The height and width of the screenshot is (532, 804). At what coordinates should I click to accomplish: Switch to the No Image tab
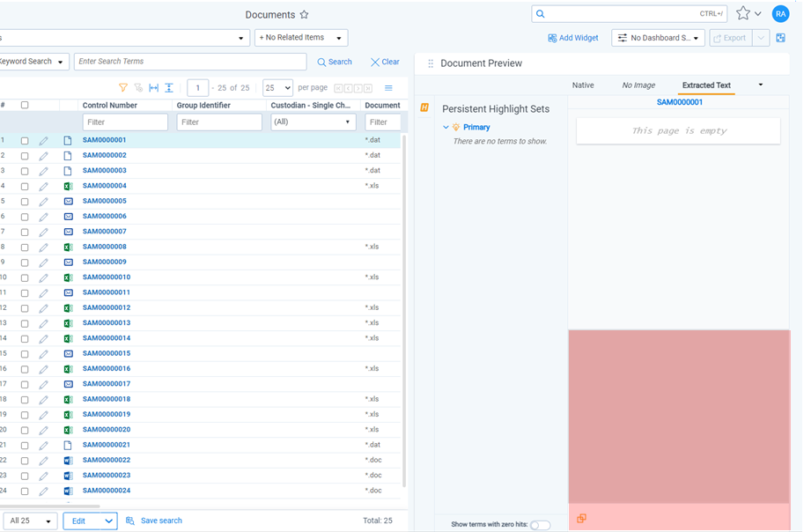click(638, 85)
